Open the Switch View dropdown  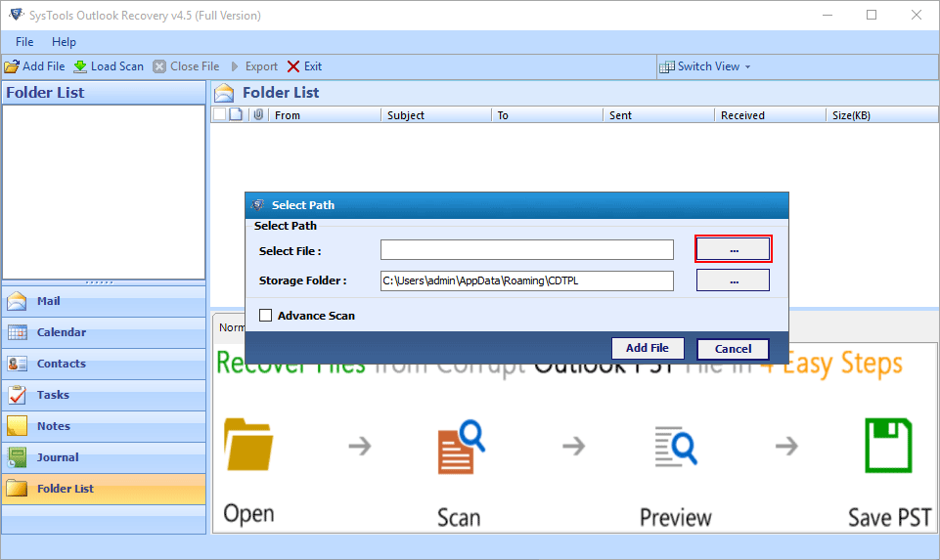[x=705, y=66]
